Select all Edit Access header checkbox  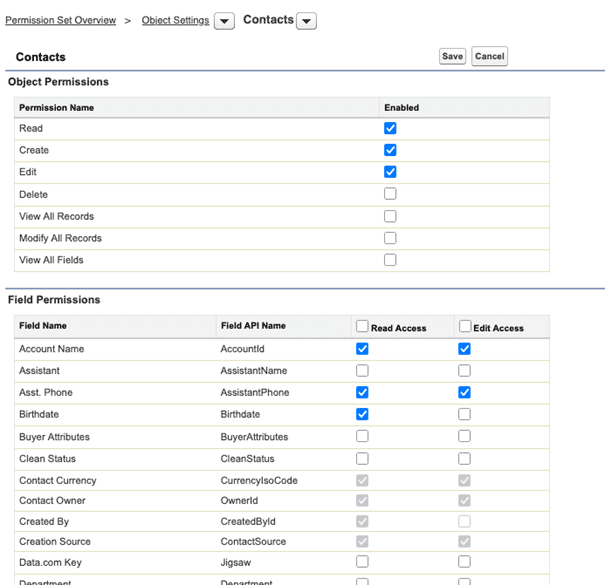(x=464, y=327)
